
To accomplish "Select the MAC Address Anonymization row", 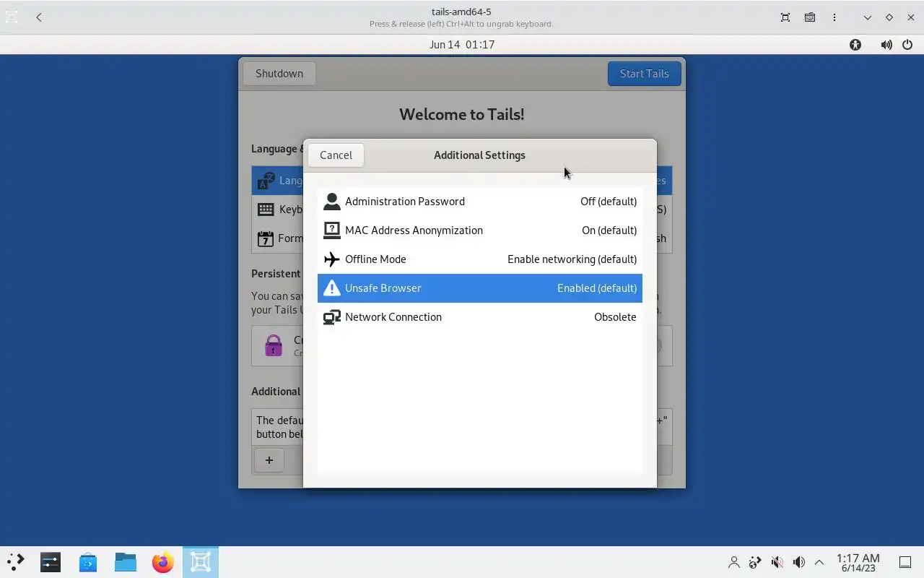I will pyautogui.click(x=480, y=230).
